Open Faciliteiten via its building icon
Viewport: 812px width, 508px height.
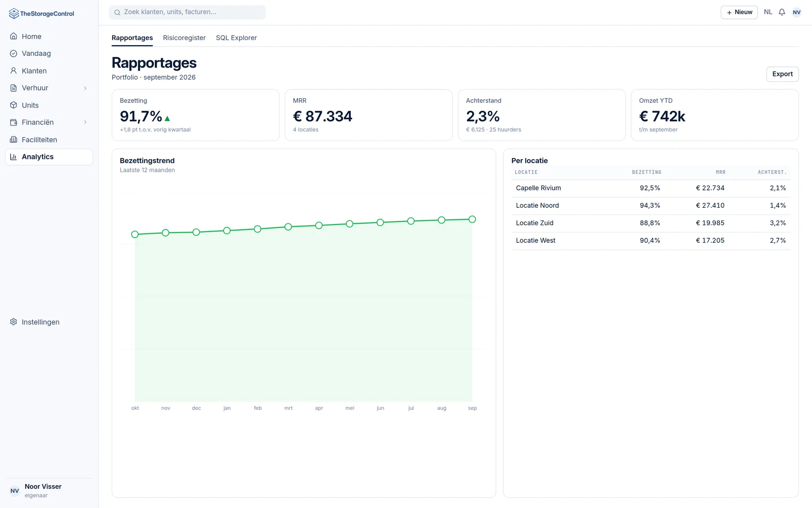point(14,140)
